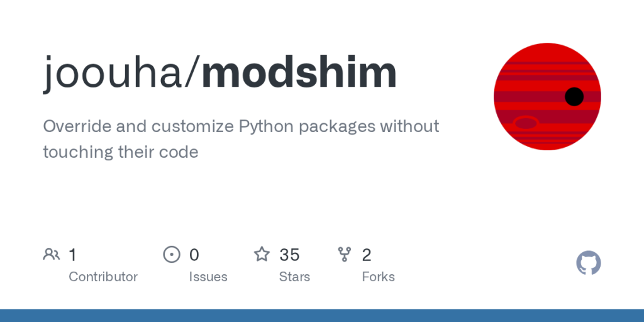This screenshot has height=322, width=644.
Task: Click the Stars star icon
Action: 262,254
